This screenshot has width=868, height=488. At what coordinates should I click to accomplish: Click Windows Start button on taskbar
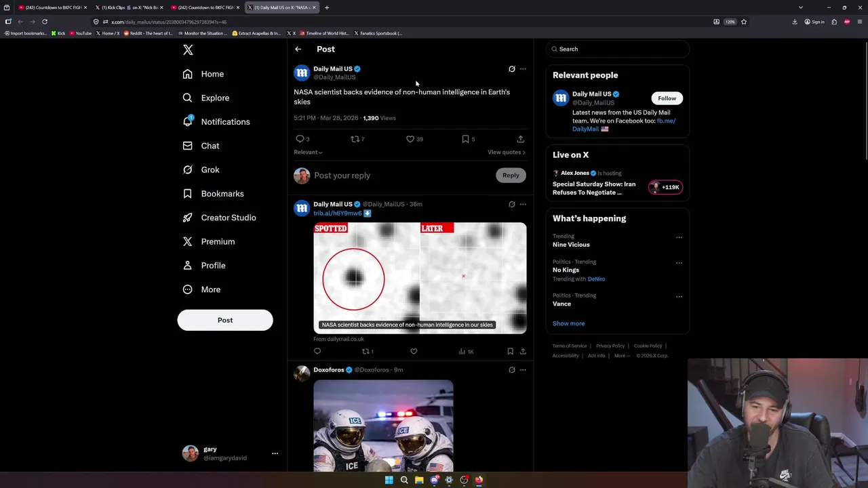click(x=389, y=480)
